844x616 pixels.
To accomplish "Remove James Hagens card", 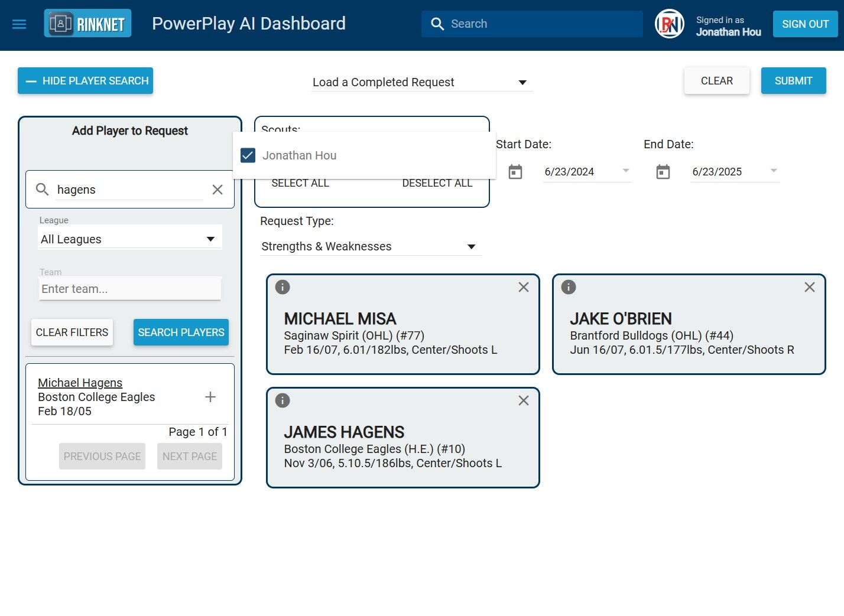I will 524,400.
